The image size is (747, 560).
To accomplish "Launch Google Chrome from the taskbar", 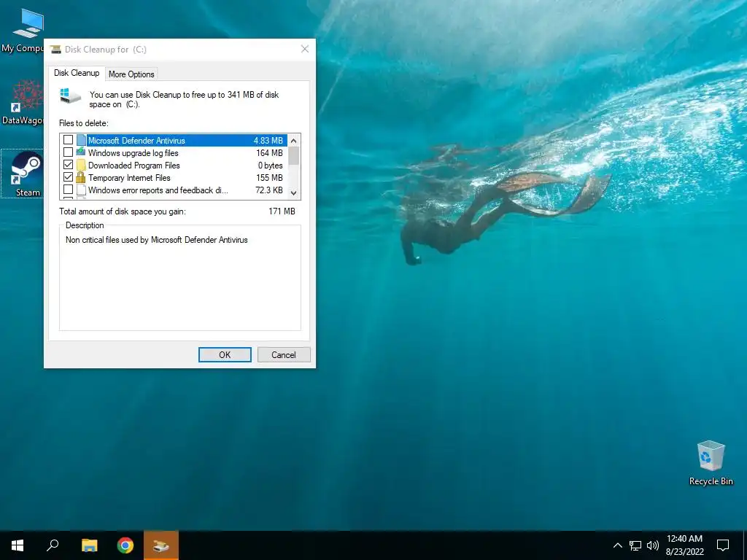I will pyautogui.click(x=125, y=545).
